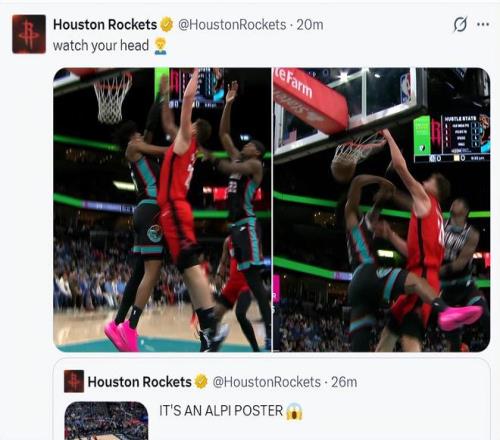Open the Houston Rockets profile avatar
This screenshot has width=500, height=440.
tap(29, 34)
